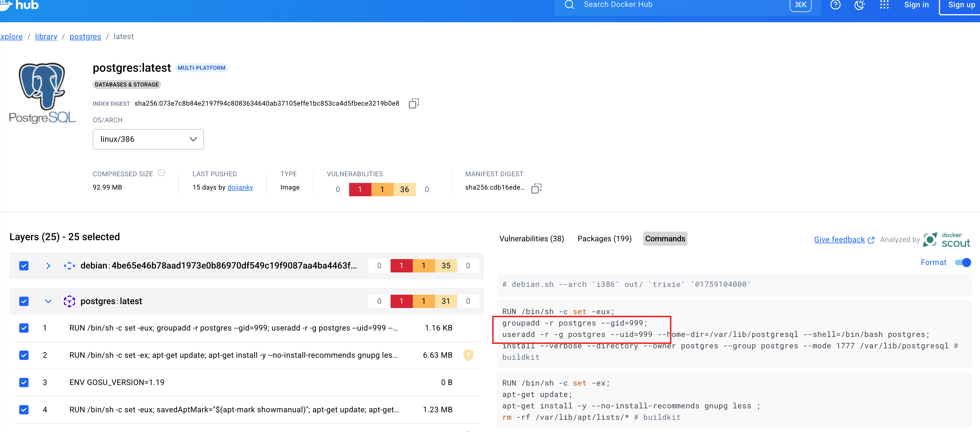Uncheck the postgres:latest layer checkbox

coord(24,301)
